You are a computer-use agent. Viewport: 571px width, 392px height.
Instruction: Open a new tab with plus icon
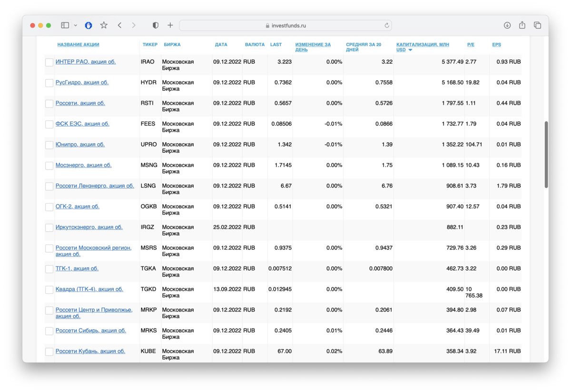coord(170,25)
